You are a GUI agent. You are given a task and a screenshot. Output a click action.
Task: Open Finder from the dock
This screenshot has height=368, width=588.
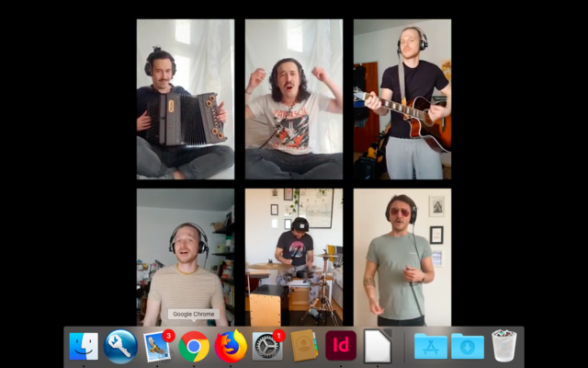tap(84, 347)
